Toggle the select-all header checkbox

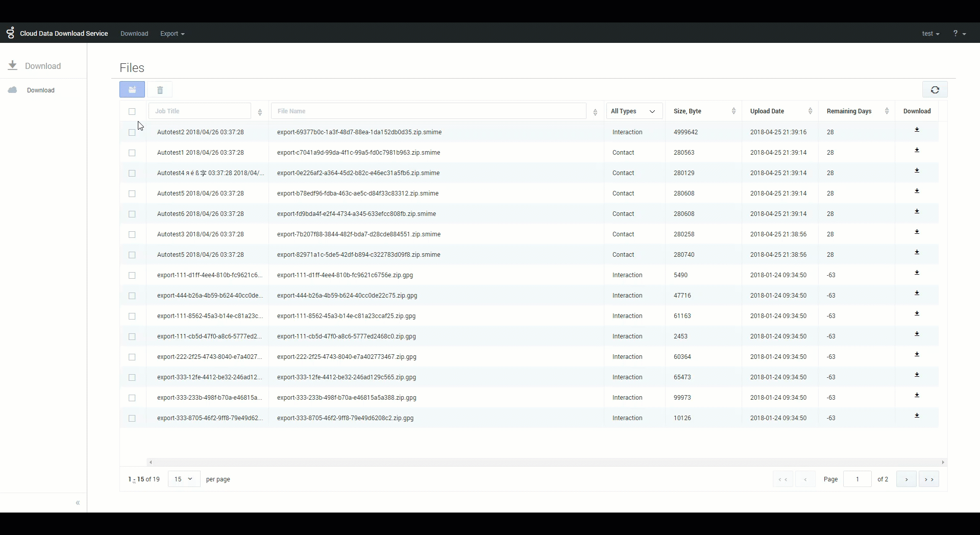click(x=132, y=112)
